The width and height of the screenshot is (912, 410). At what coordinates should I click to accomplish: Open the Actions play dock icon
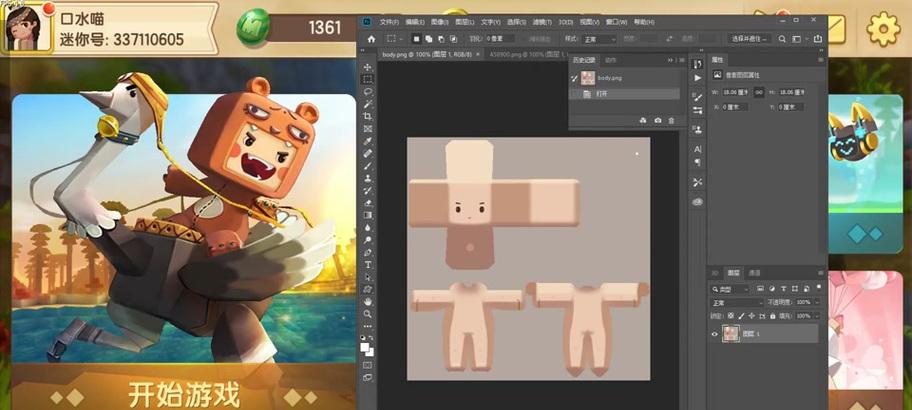click(x=698, y=78)
